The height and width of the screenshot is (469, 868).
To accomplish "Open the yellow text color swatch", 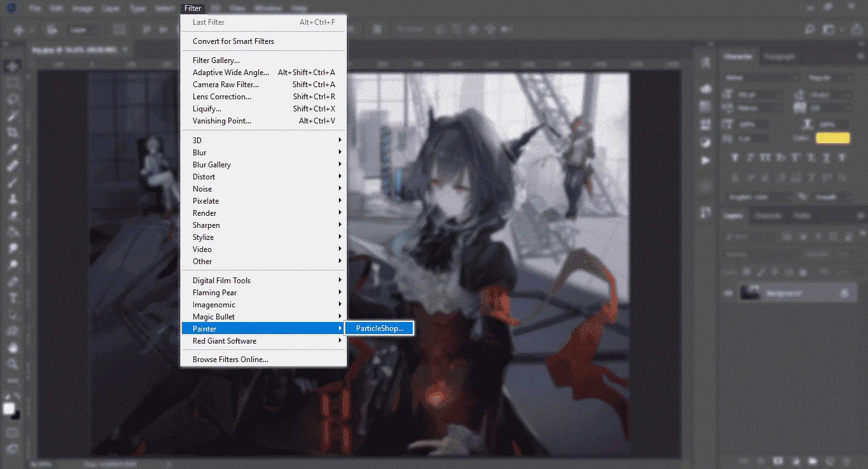I will tap(832, 138).
